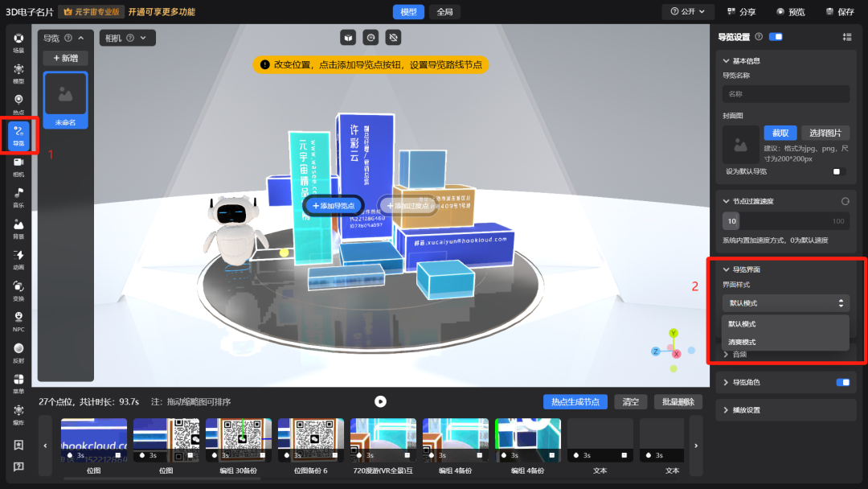The image size is (868, 489).
Task: Click help icon next to 相机 dropdown
Action: (130, 38)
